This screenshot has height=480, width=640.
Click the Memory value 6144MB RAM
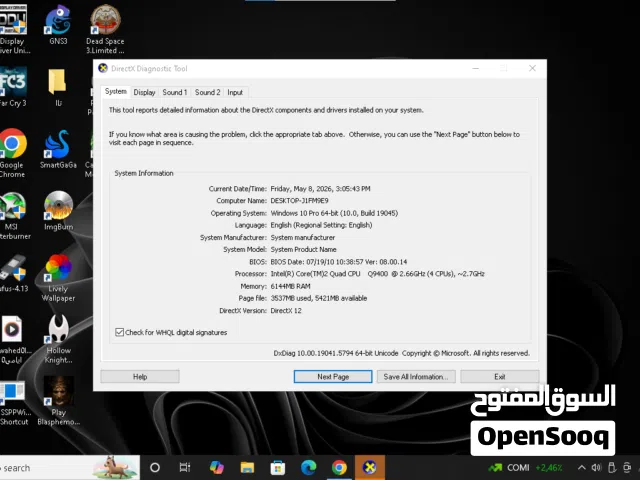(291, 286)
